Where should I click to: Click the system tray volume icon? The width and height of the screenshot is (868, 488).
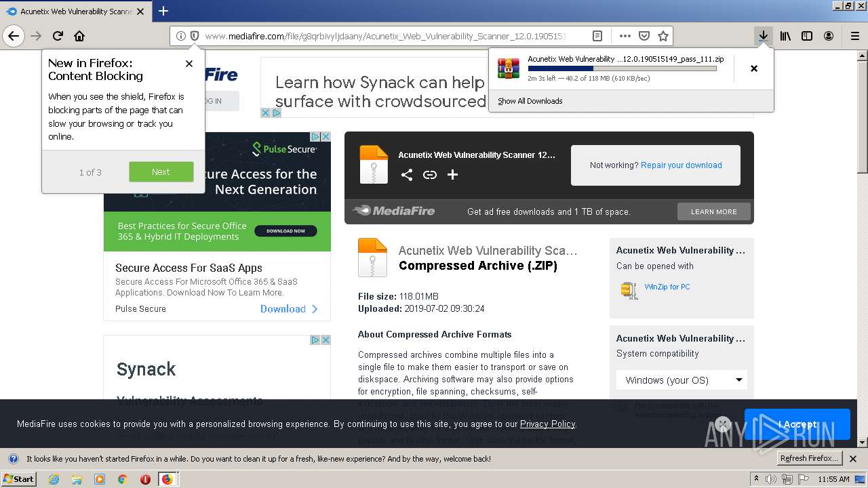point(771,479)
